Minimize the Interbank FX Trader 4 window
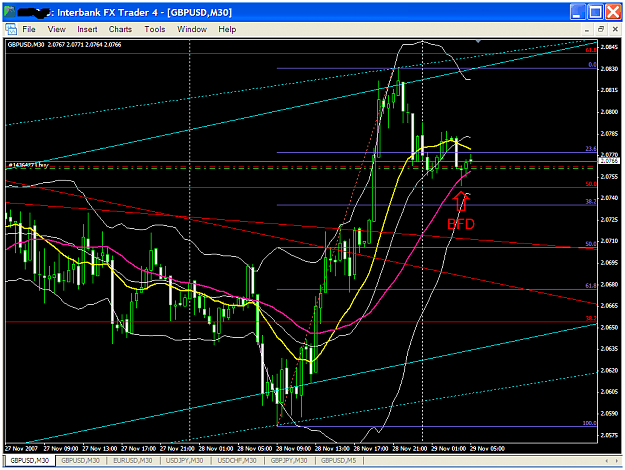The height and width of the screenshot is (470, 625). [x=576, y=12]
